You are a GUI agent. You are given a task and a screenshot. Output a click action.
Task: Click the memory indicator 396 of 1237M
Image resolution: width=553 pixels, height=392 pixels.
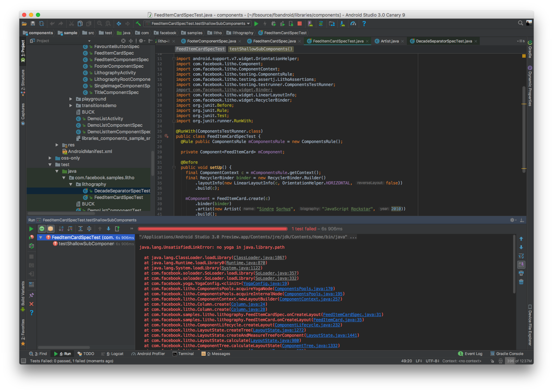[519, 361]
